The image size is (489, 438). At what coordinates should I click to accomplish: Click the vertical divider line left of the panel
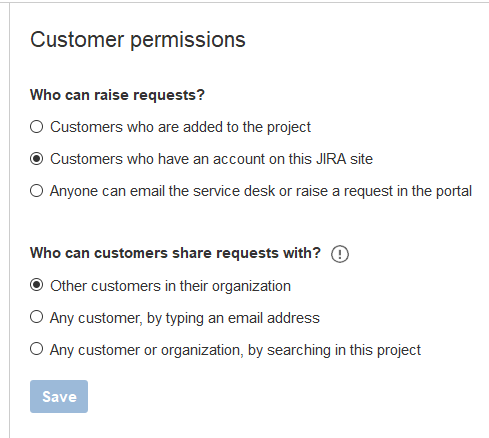point(10,220)
